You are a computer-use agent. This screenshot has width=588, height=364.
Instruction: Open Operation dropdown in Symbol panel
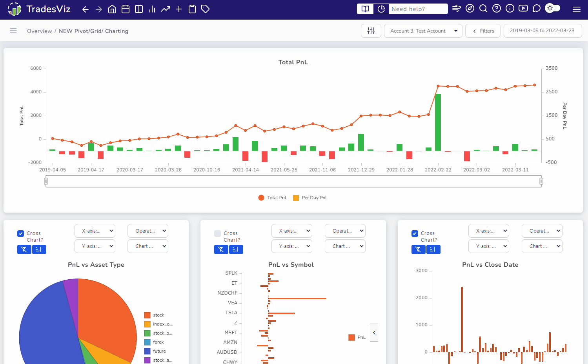coord(345,231)
